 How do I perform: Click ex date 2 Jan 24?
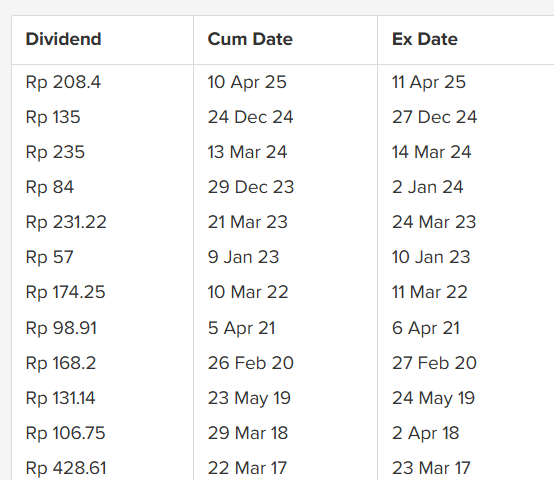428,187
